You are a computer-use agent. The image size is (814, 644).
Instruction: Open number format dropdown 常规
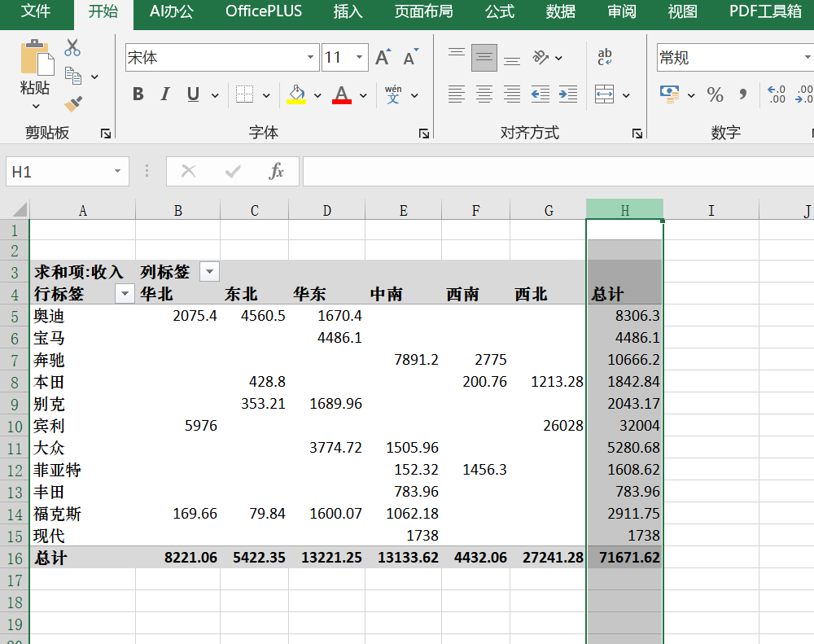[x=807, y=57]
